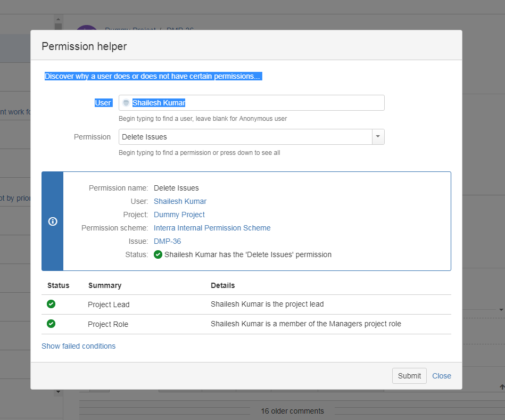Click 'Shailesh Kumar is the project lead' text

[x=267, y=304]
